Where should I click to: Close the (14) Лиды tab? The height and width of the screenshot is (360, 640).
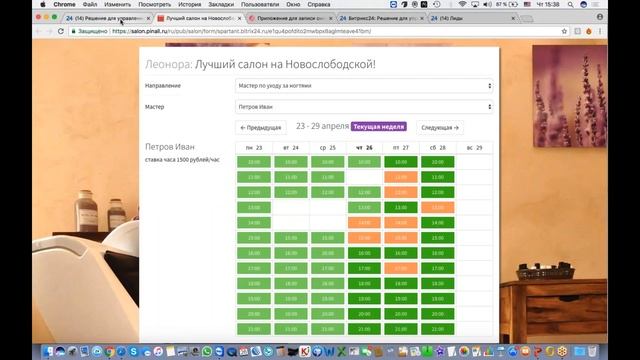point(513,18)
